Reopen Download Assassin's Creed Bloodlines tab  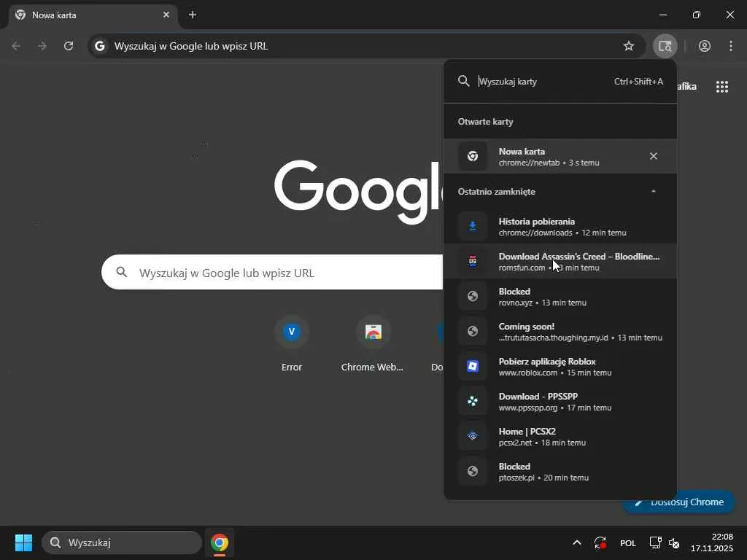[560, 262]
